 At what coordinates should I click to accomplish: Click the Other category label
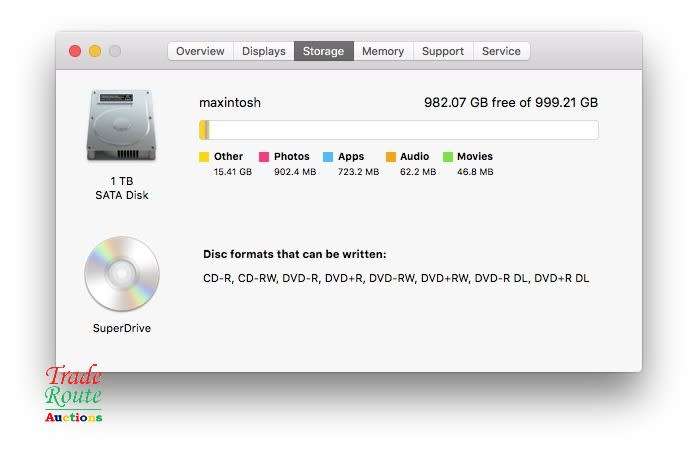coord(228,156)
